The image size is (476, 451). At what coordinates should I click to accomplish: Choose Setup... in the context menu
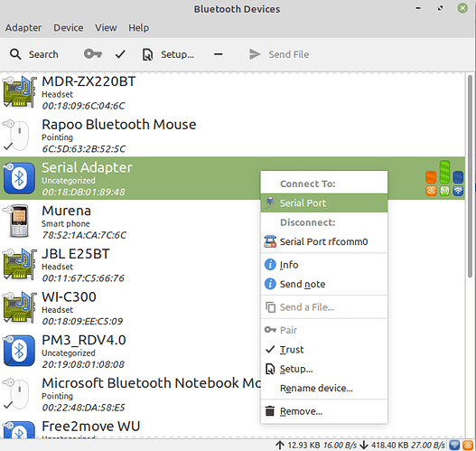coord(324,369)
